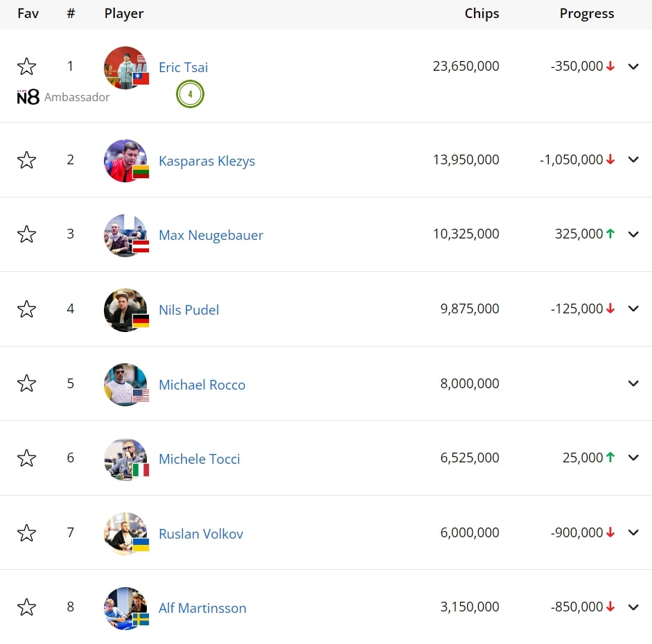Open Alf Martinsson's row dropdown chevron
This screenshot has width=652, height=644.
[x=633, y=607]
